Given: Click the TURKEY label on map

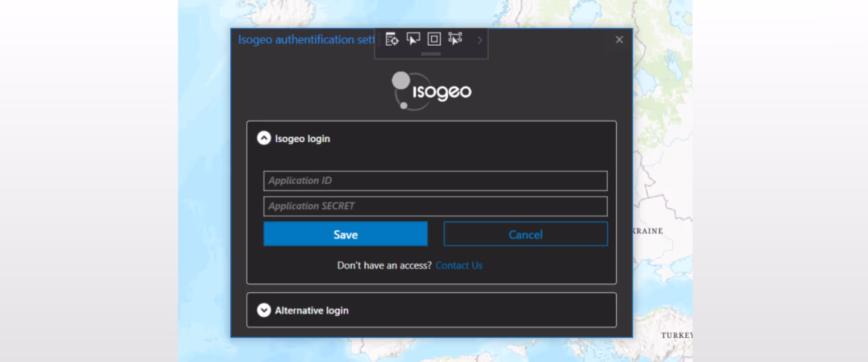Looking at the screenshot, I should [x=677, y=335].
